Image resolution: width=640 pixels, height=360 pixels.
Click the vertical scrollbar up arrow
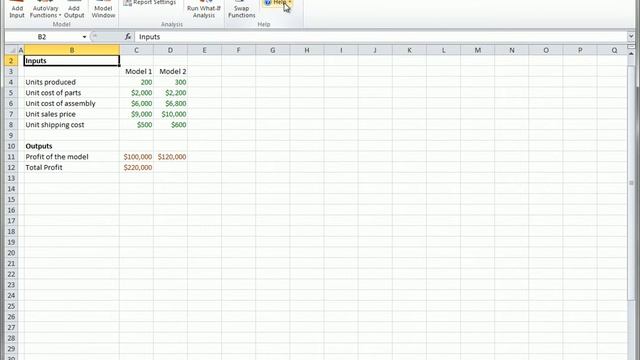click(631, 53)
